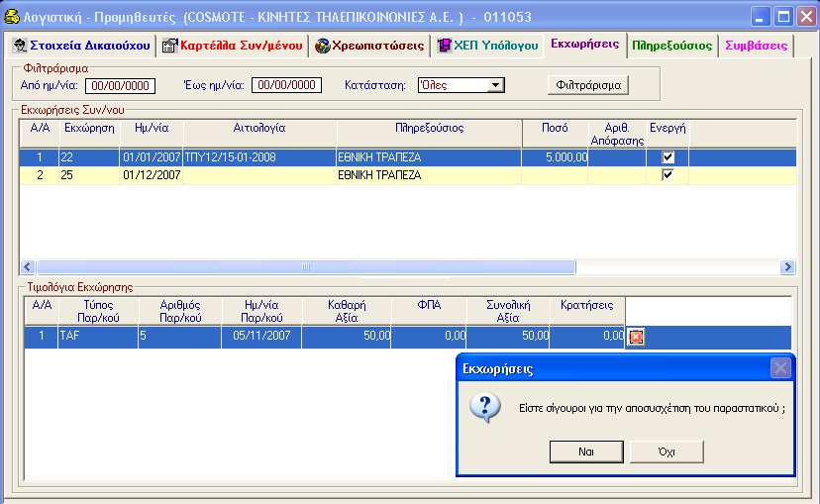Click the horizontal scrollbar thumb of assignments grid
This screenshot has height=504, width=820.
click(306, 266)
